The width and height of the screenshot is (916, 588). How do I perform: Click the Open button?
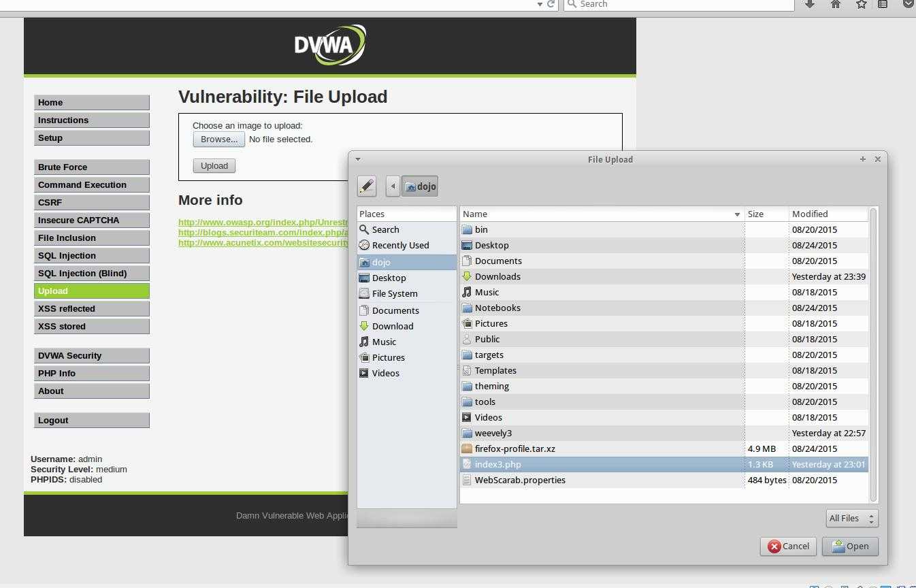[x=850, y=546]
